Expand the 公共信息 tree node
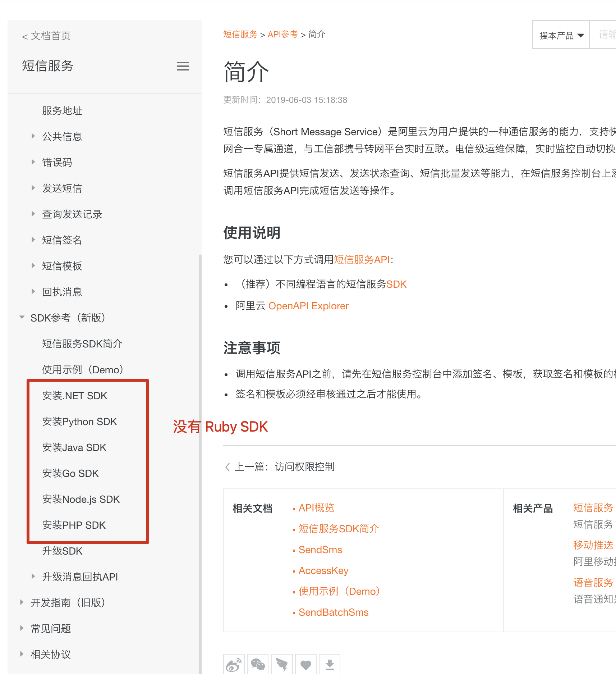The width and height of the screenshot is (616, 674). click(x=33, y=136)
